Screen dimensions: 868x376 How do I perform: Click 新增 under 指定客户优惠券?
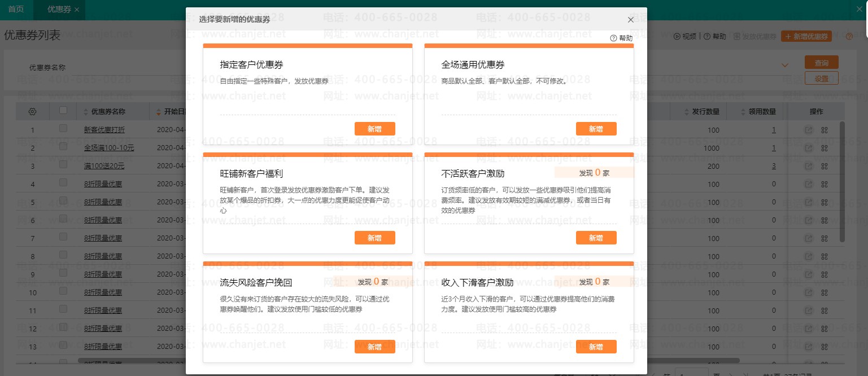coord(374,129)
